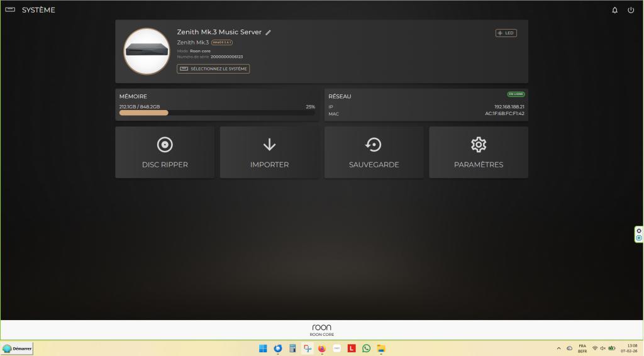The image size is (644, 356).
Task: Click the Sélectionnez le système button
Action: pyautogui.click(x=213, y=69)
